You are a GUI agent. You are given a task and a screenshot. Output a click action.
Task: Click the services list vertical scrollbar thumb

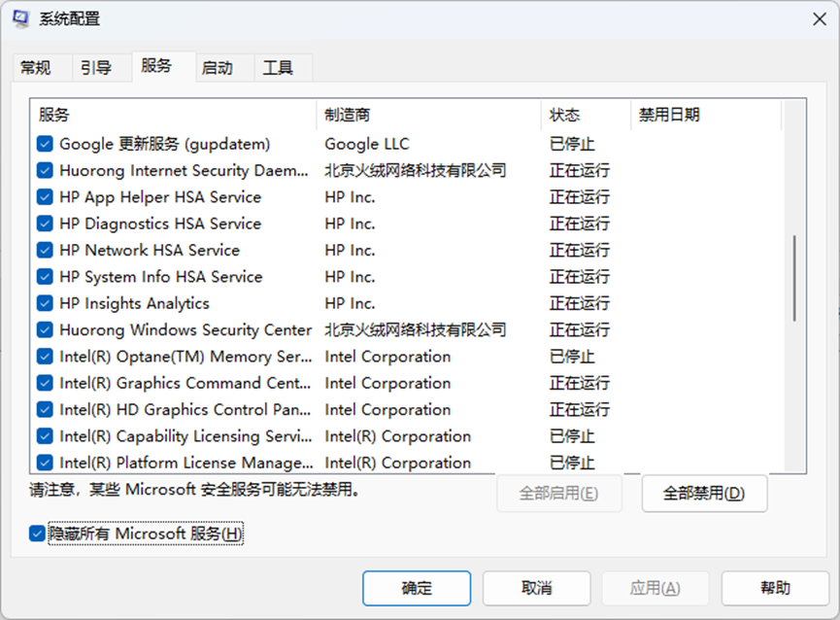[794, 278]
